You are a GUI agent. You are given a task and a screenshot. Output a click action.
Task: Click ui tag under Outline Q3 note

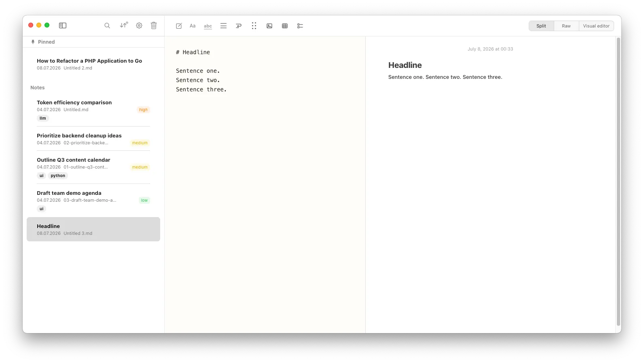[x=41, y=175]
